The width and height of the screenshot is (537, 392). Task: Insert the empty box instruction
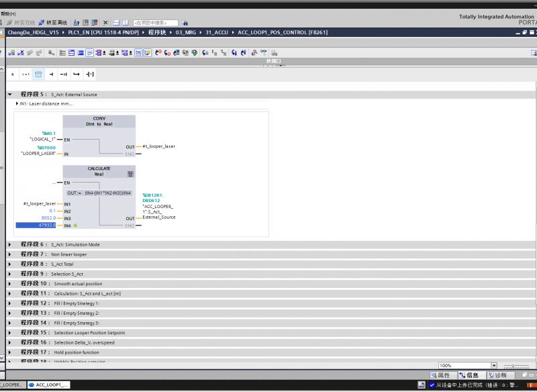click(38, 74)
